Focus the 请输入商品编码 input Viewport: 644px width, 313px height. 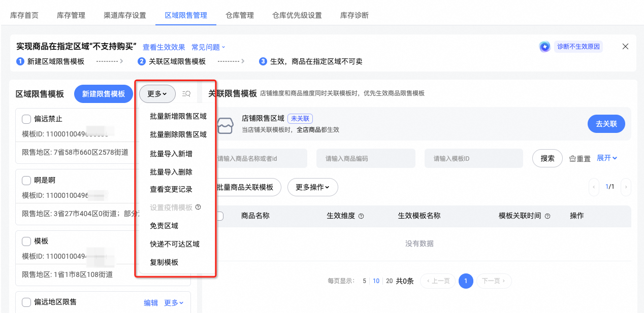[366, 158]
